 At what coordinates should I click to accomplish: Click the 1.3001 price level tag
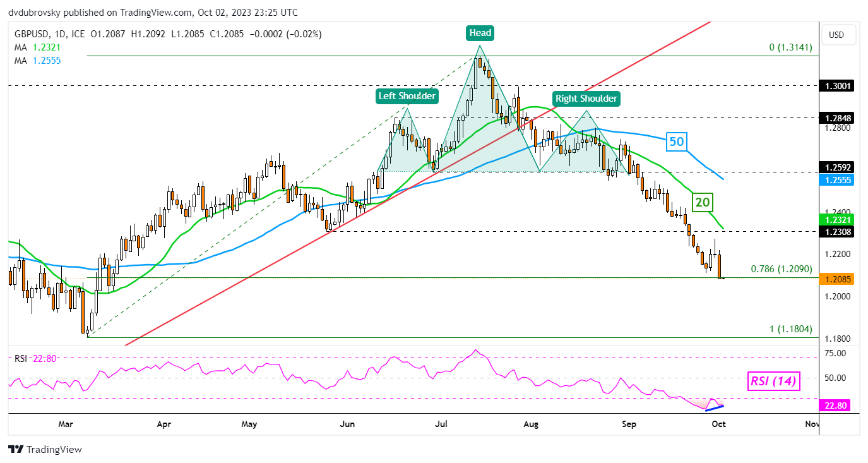[836, 86]
